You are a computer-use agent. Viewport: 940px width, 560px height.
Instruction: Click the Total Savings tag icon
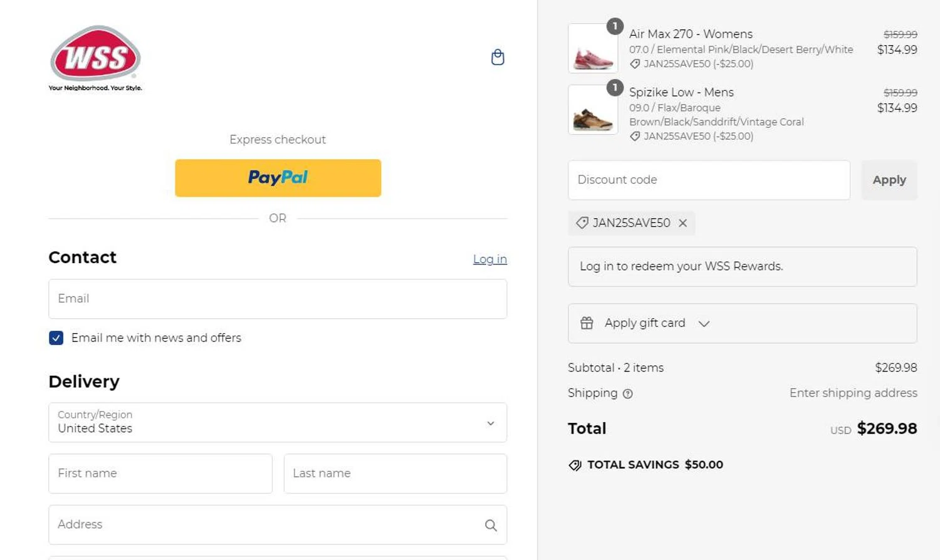point(575,465)
